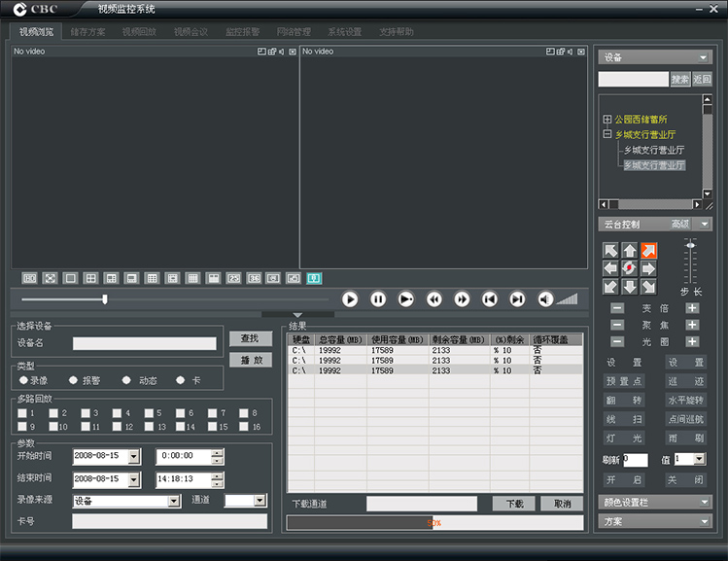Jump to next with skip-forward button

click(x=517, y=299)
